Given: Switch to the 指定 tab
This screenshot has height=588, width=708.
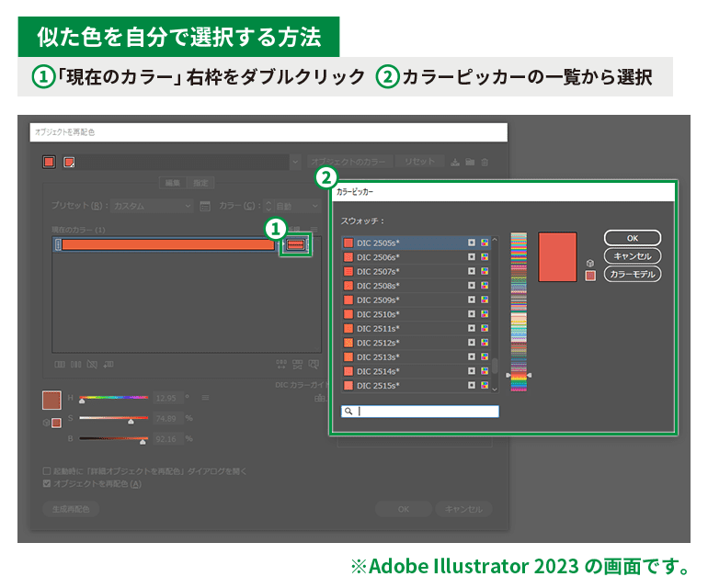Looking at the screenshot, I should [202, 182].
